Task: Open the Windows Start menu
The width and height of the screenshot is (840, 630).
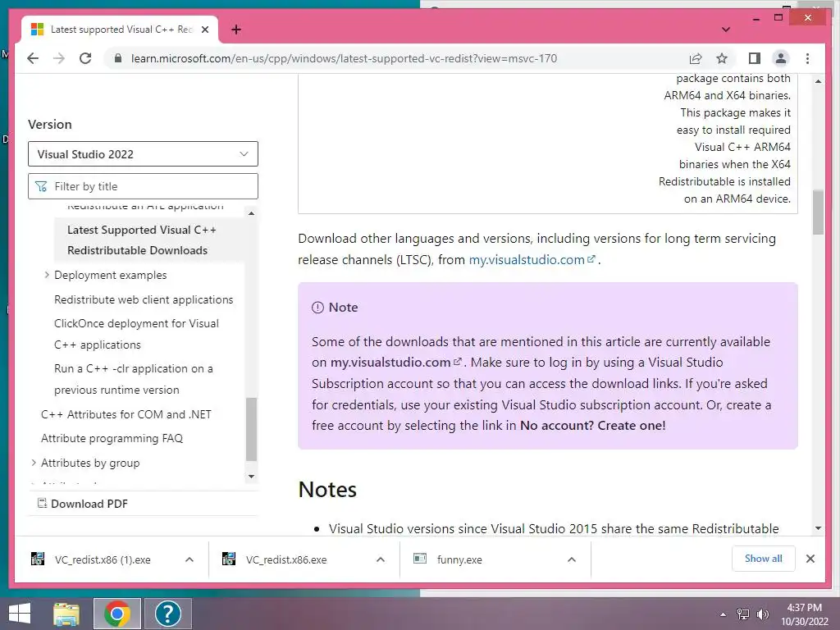Action: 20,614
